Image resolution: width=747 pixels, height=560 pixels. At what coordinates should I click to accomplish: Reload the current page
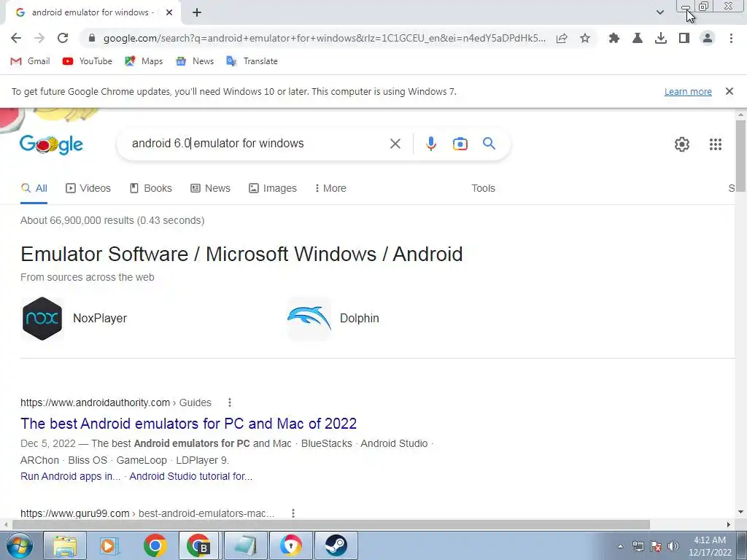[63, 38]
